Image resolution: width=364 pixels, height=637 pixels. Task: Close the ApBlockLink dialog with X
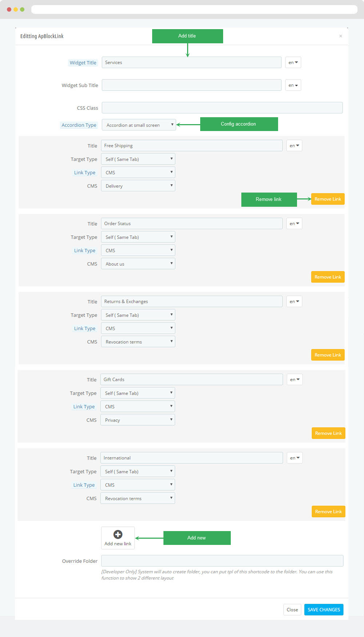pyautogui.click(x=341, y=36)
